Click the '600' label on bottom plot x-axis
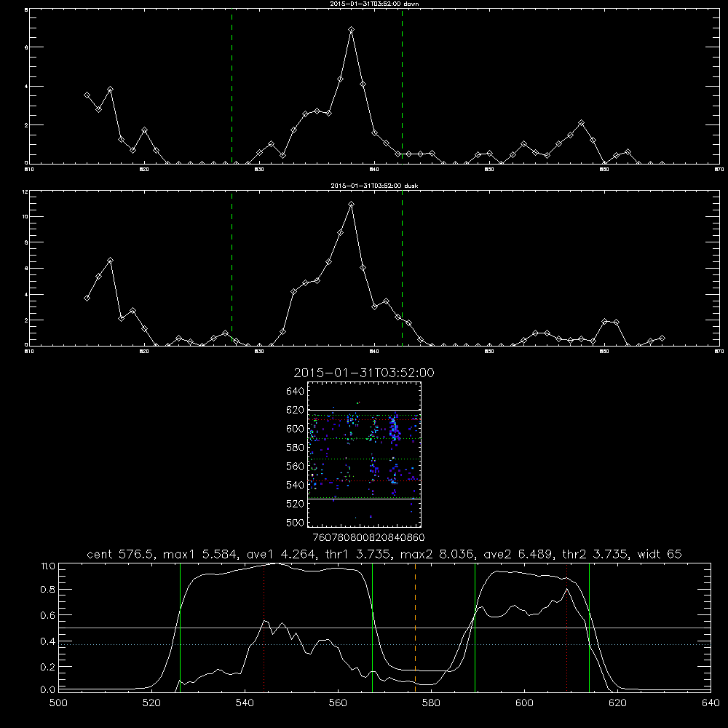This screenshot has width=728, height=728. pos(524,703)
